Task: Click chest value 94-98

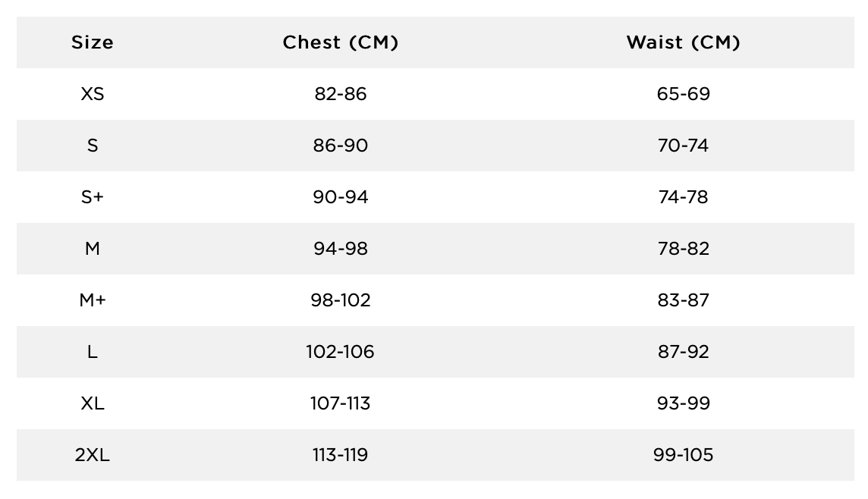Action: pos(341,249)
